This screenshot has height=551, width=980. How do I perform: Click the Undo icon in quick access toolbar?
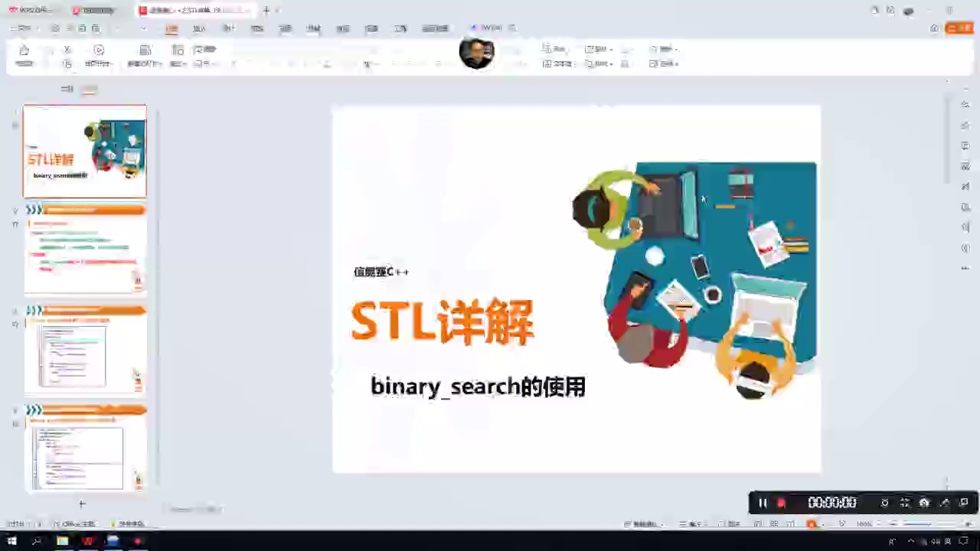pos(82,28)
